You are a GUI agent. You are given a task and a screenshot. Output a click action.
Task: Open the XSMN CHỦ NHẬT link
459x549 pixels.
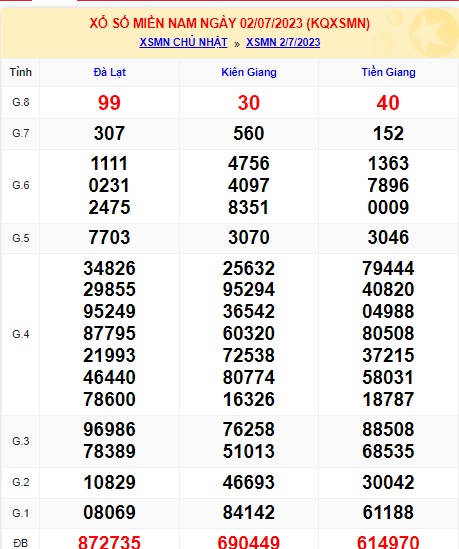pos(183,42)
